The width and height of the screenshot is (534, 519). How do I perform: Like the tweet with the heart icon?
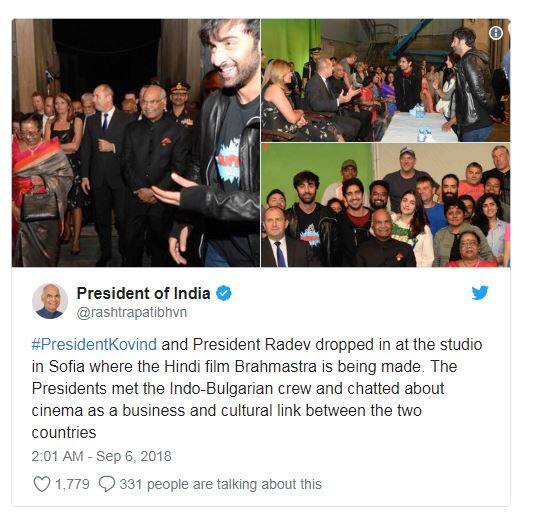[x=42, y=484]
